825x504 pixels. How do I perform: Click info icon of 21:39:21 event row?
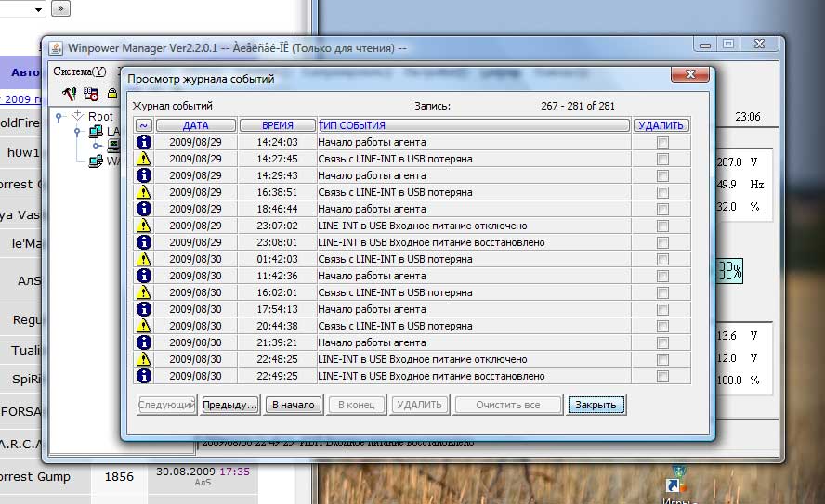coord(144,342)
